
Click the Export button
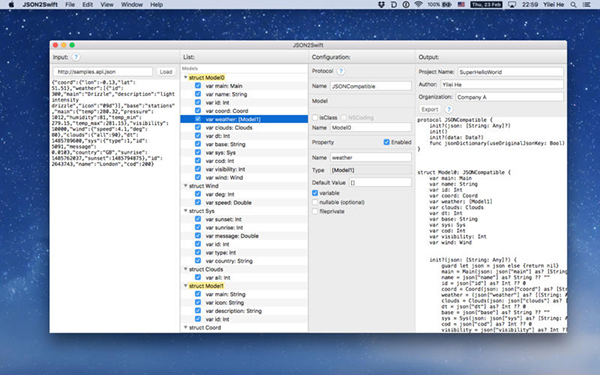[430, 109]
